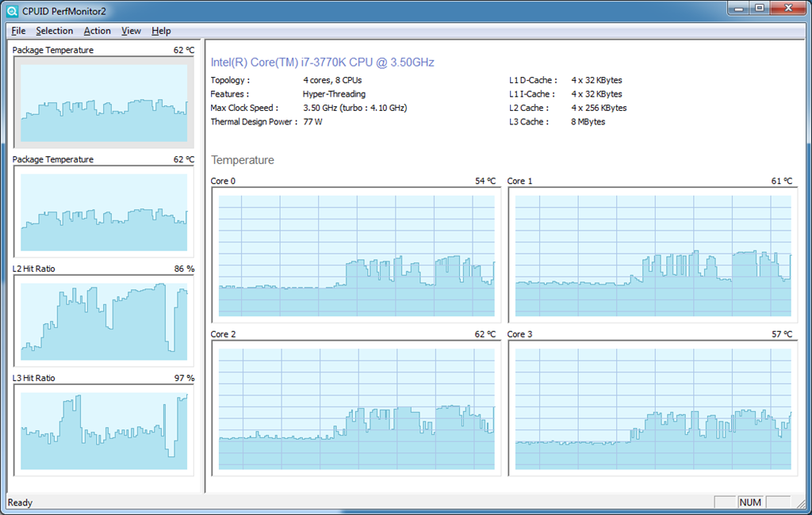Click the 'Topology :' label
This screenshot has height=515, width=812.
coord(230,80)
